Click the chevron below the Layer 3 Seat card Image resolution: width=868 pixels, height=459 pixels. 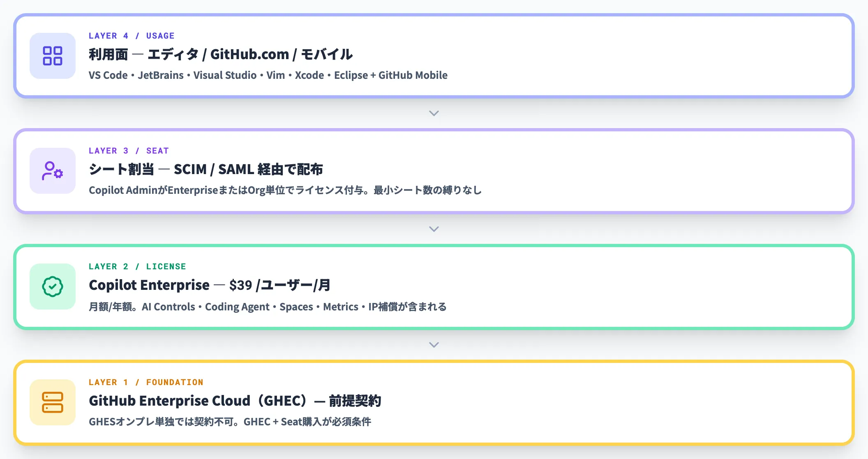[x=434, y=229]
